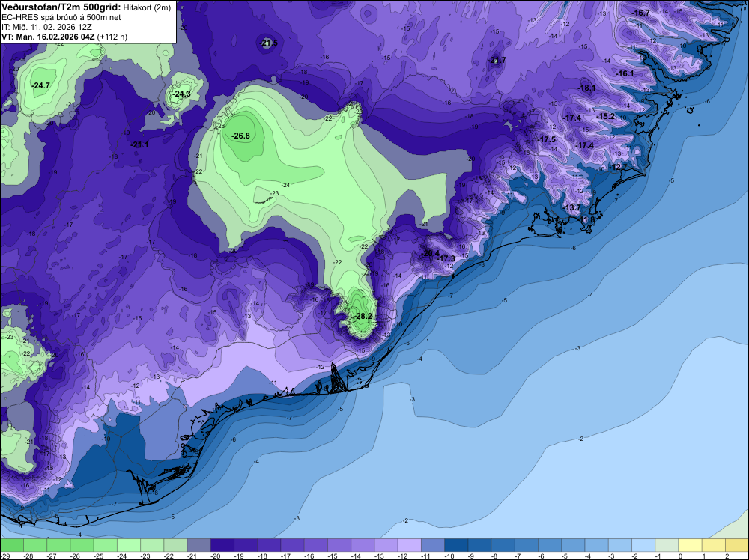Choose the lavender legend swatch for -12
The width and height of the screenshot is (749, 560).
(x=410, y=545)
